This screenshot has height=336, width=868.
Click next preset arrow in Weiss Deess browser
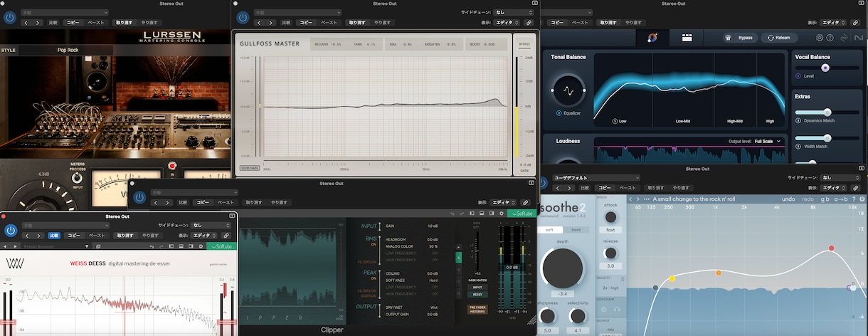tap(15, 246)
